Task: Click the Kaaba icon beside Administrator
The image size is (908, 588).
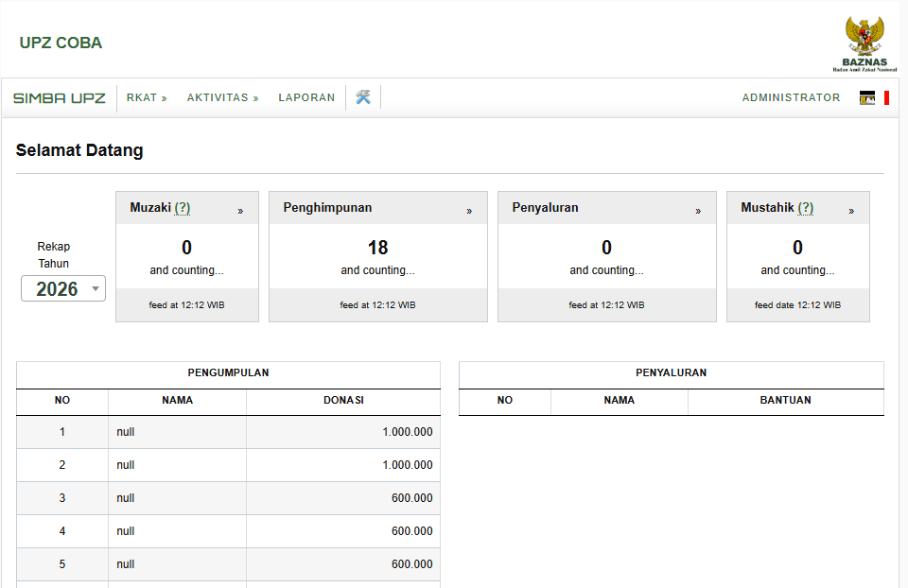Action: click(x=866, y=97)
